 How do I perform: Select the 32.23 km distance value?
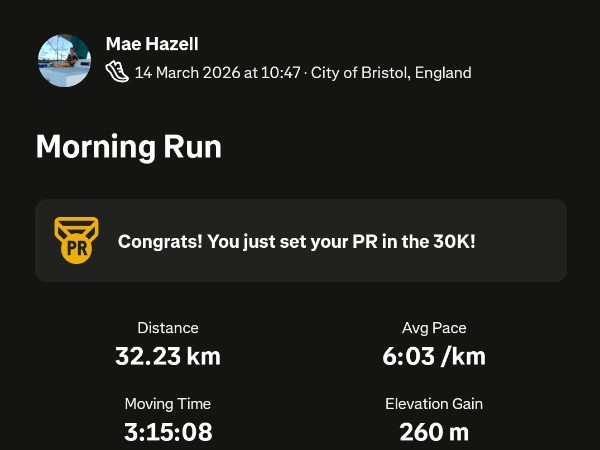coord(168,356)
